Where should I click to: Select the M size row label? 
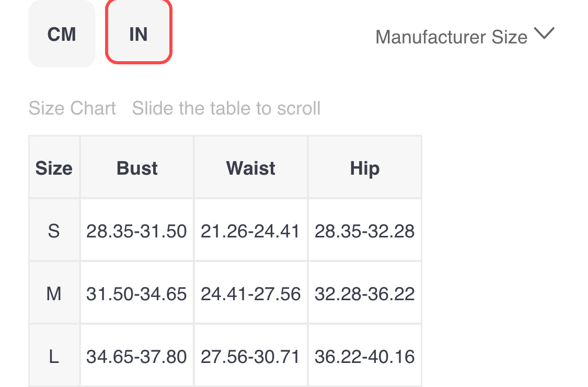coord(54,293)
